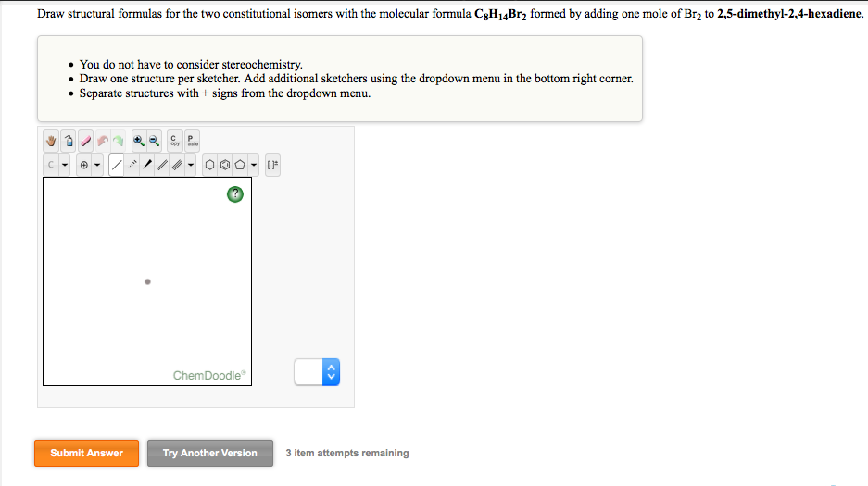Choose the cyclopentane ring tool
This screenshot has height=486, width=868.
[x=239, y=165]
